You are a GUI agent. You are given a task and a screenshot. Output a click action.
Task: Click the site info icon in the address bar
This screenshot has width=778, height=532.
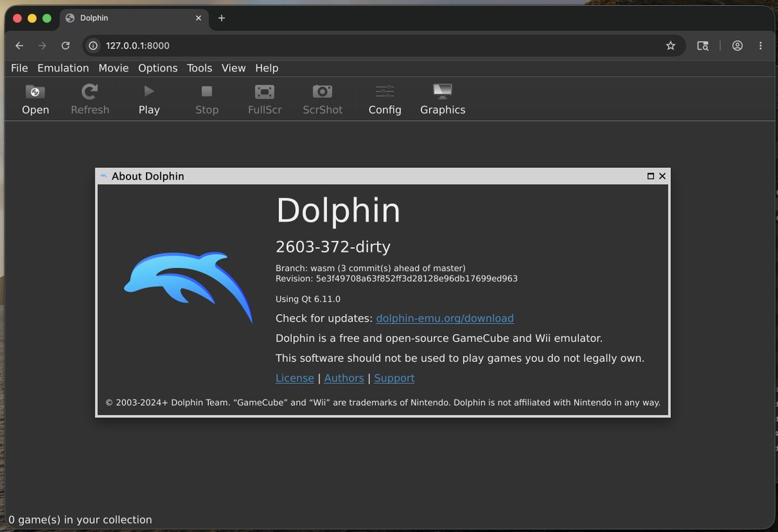tap(93, 45)
